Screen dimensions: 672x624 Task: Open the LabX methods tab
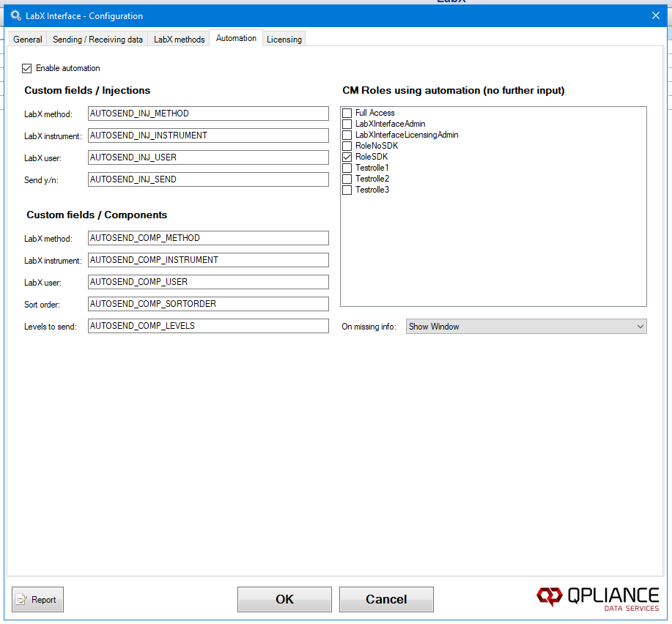[x=179, y=40]
